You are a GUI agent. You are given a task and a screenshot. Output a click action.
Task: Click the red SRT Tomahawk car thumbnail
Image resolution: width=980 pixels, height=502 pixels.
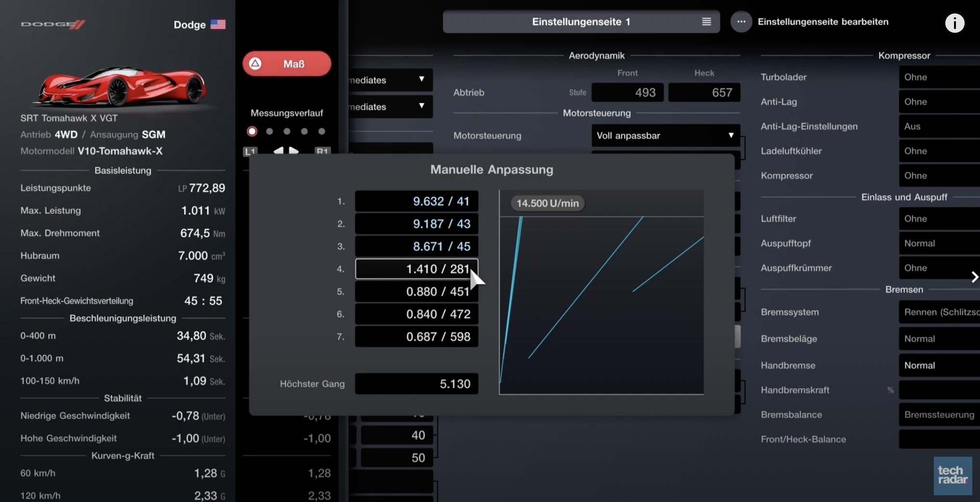119,86
